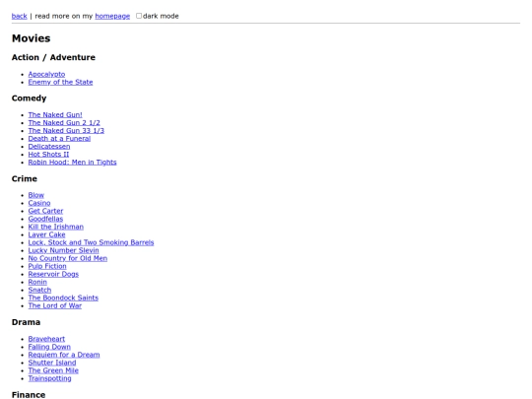The height and width of the screenshot is (399, 532).
Task: Click the Comedy section heading
Action: click(29, 99)
